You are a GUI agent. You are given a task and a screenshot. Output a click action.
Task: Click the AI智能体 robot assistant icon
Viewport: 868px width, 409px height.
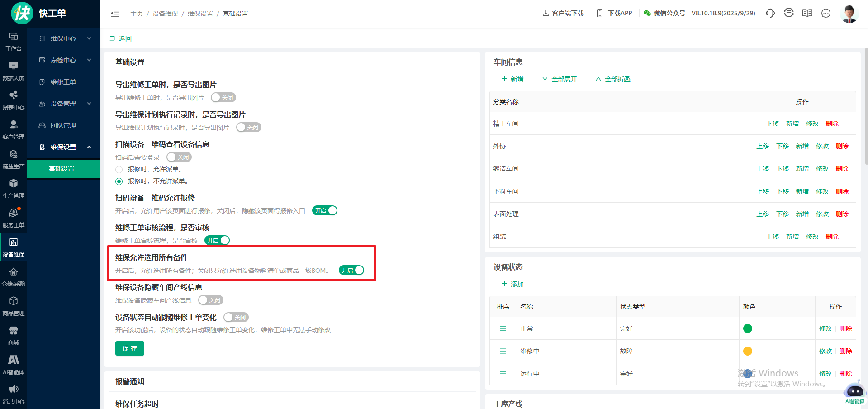854,391
